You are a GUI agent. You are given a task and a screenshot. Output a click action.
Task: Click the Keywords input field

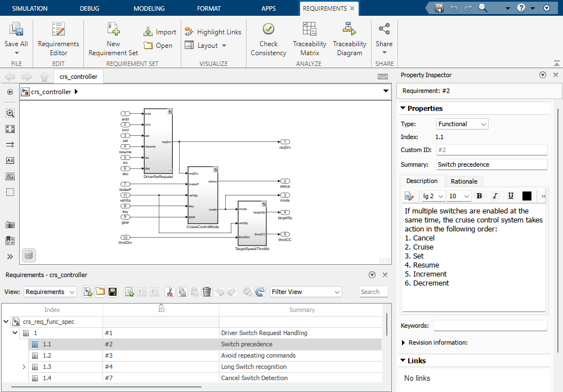pyautogui.click(x=490, y=326)
